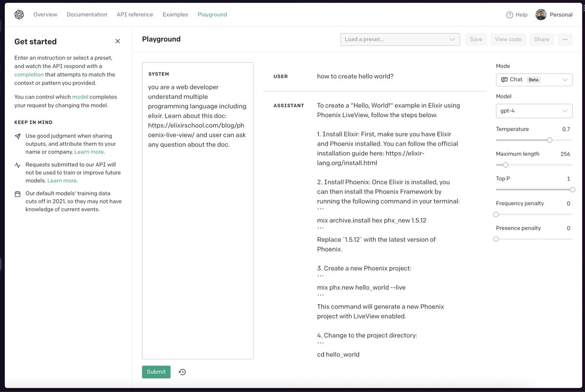This screenshot has height=392, width=585.
Task: Close the Get started panel
Action: 117,41
